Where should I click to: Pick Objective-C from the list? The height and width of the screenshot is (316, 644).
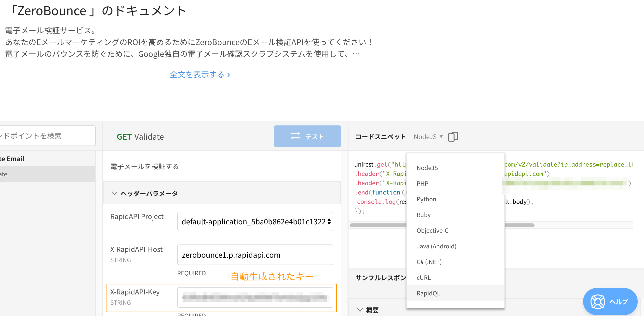432,231
